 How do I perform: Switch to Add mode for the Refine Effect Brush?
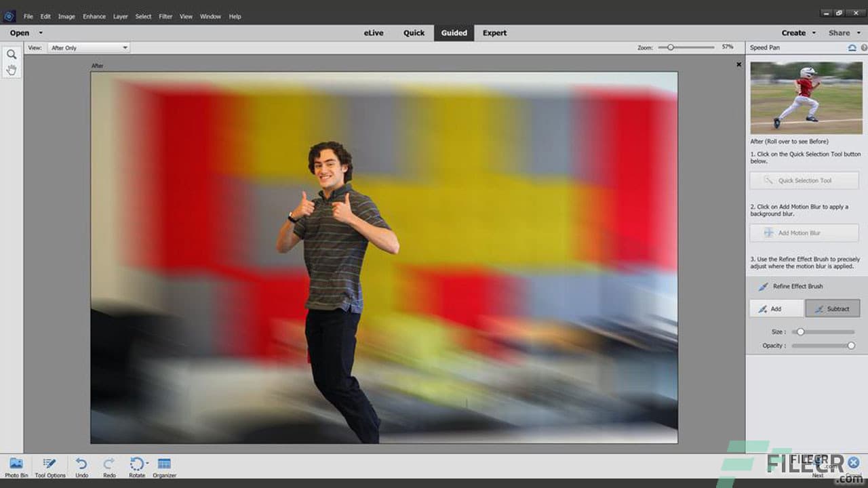point(776,308)
